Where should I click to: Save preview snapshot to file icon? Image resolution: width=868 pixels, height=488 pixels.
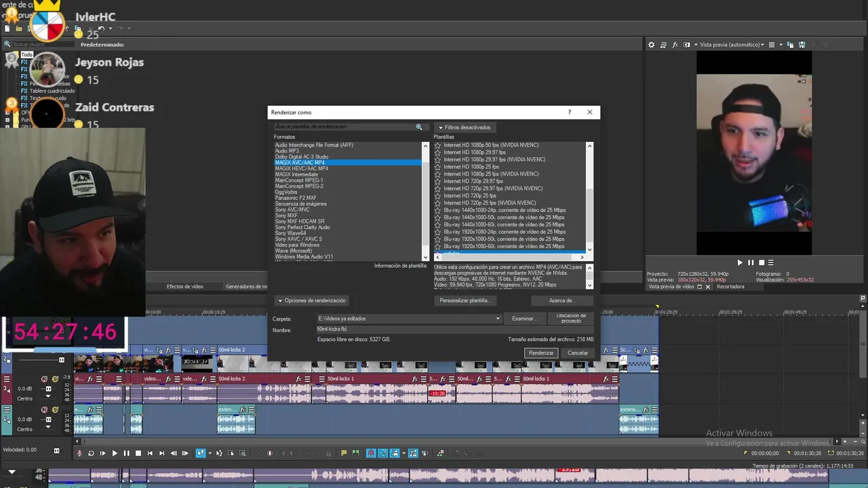(802, 45)
